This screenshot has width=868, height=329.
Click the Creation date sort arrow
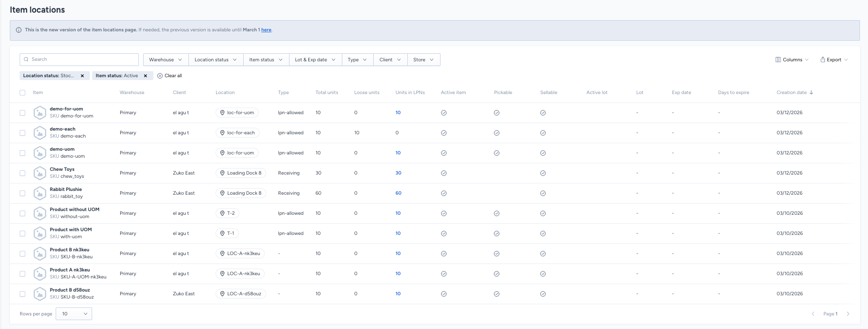[811, 93]
